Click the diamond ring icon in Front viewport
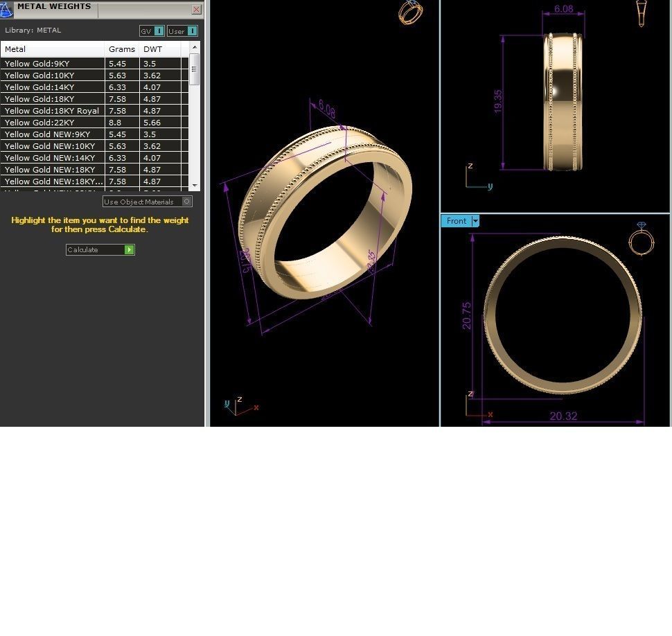 (641, 238)
